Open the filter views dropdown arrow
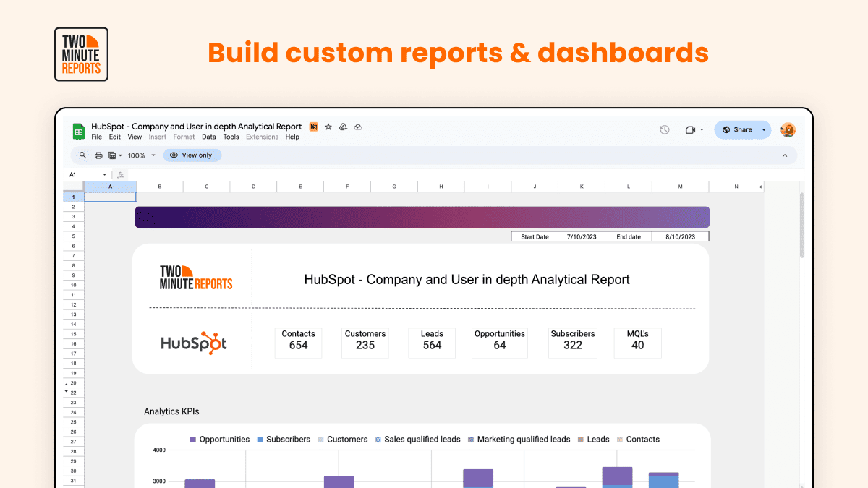The height and width of the screenshot is (488, 868). click(120, 155)
